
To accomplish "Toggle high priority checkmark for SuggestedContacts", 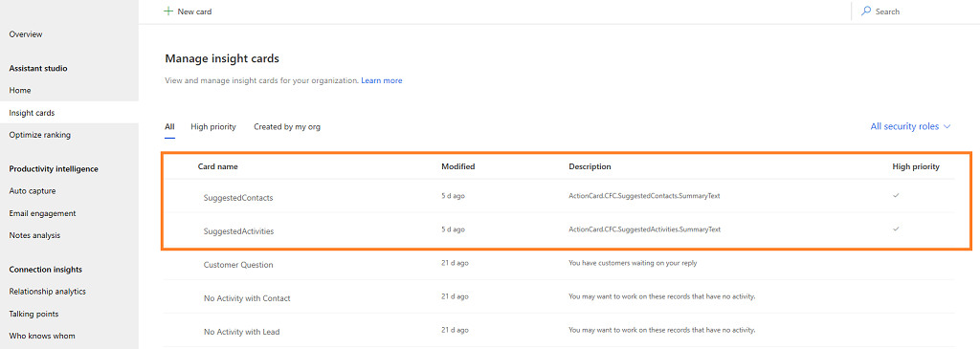I will pos(896,195).
